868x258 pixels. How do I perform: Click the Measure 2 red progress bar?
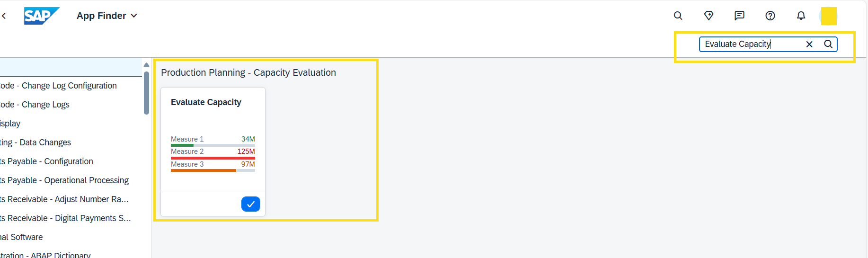pos(213,158)
